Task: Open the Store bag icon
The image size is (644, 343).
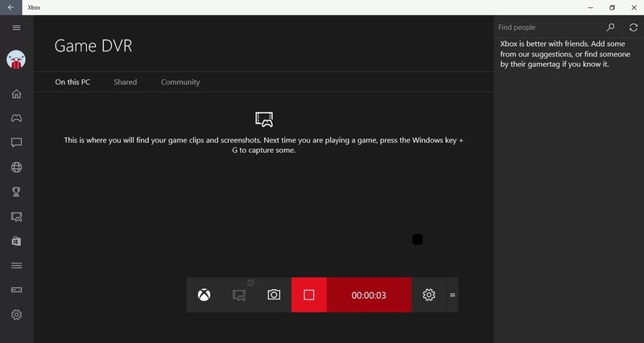Action: tap(16, 241)
